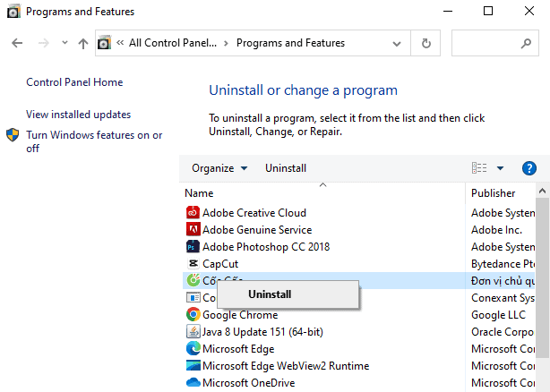Viewport: 550px width, 392px height.
Task: Click the scrollbar up arrow
Action: pos(542,191)
